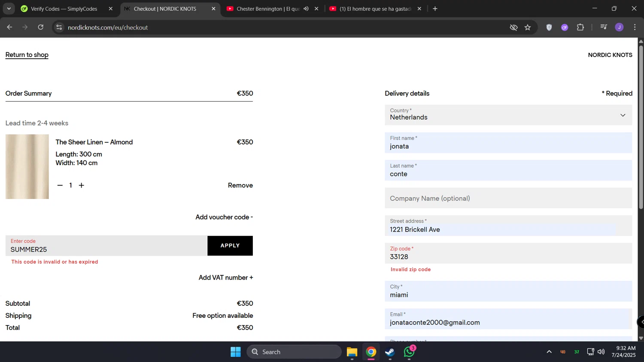Open the clock and date 9:32 AM
Image resolution: width=644 pixels, height=362 pixels.
click(623, 352)
